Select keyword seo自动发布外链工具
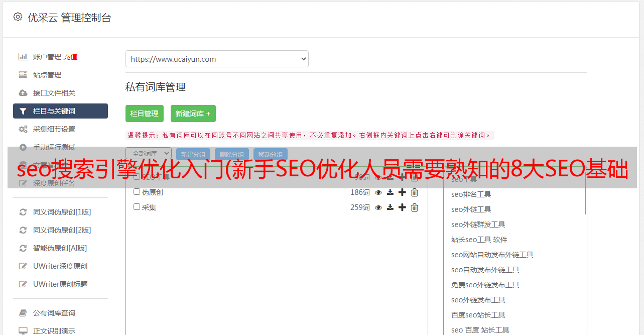Image resolution: width=644 pixels, height=335 pixels. pos(485,270)
